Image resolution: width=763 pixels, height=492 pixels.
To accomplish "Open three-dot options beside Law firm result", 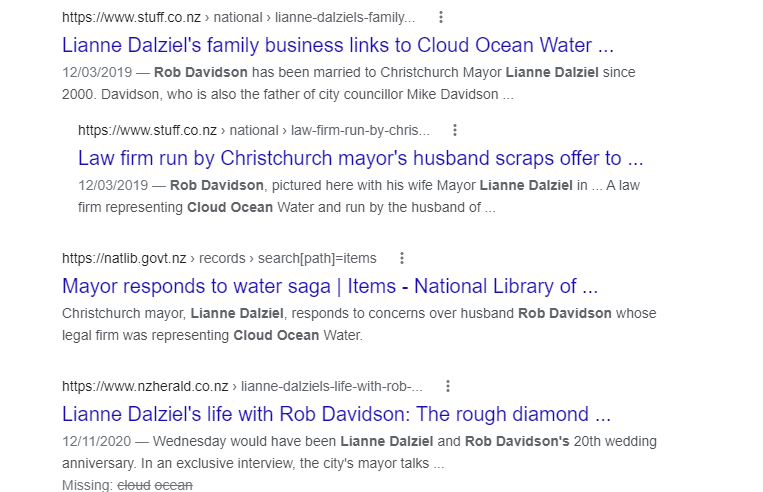I will click(455, 130).
